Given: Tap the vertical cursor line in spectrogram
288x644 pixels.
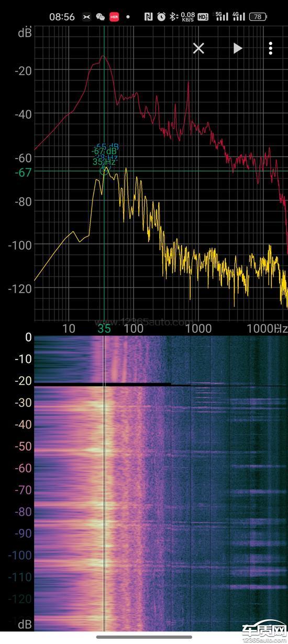Looking at the screenshot, I should (x=104, y=482).
